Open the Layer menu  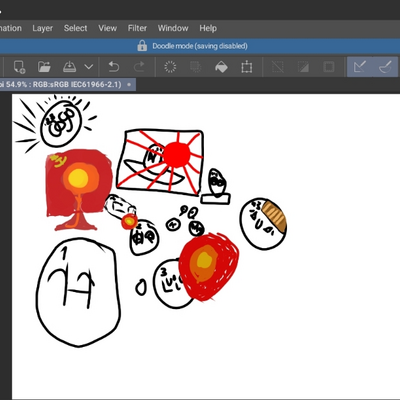(42, 28)
